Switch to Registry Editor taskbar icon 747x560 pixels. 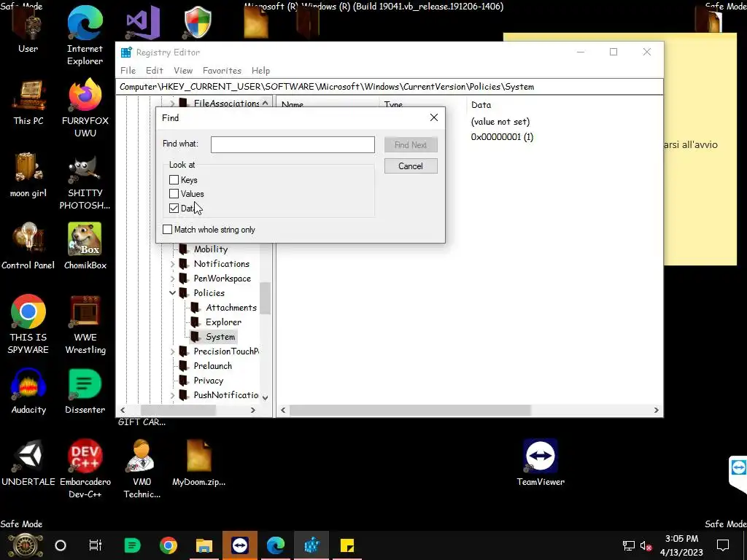click(311, 545)
